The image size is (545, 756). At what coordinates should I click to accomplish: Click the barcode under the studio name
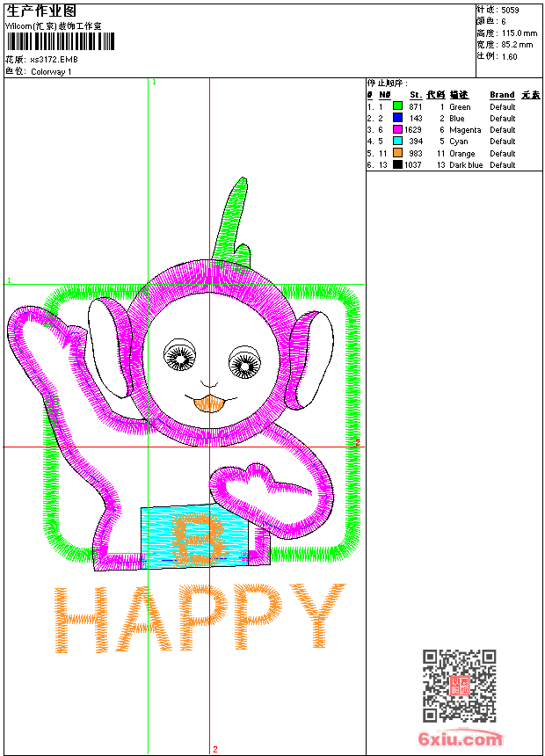61,41
